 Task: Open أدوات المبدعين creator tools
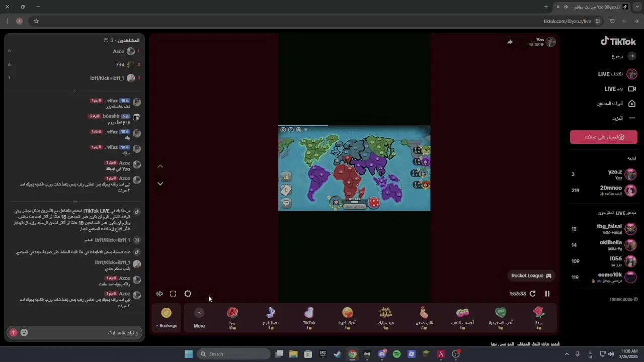pos(616,104)
